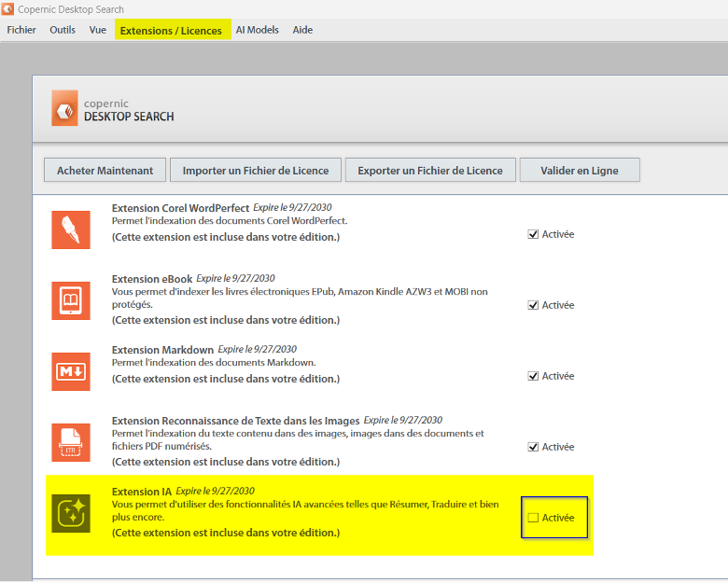
Task: Select the Extension Markdown title text
Action: pos(162,350)
